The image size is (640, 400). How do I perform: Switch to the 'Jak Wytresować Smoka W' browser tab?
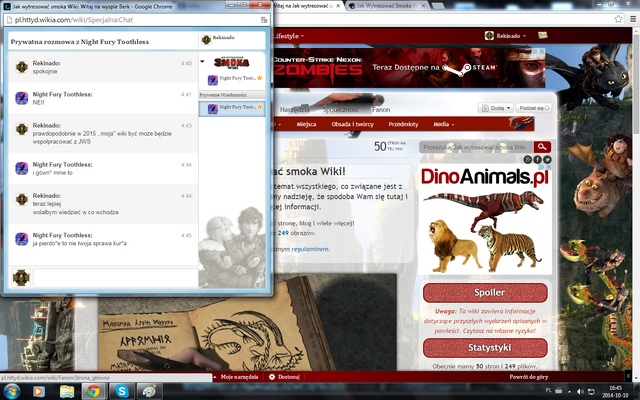[387, 6]
